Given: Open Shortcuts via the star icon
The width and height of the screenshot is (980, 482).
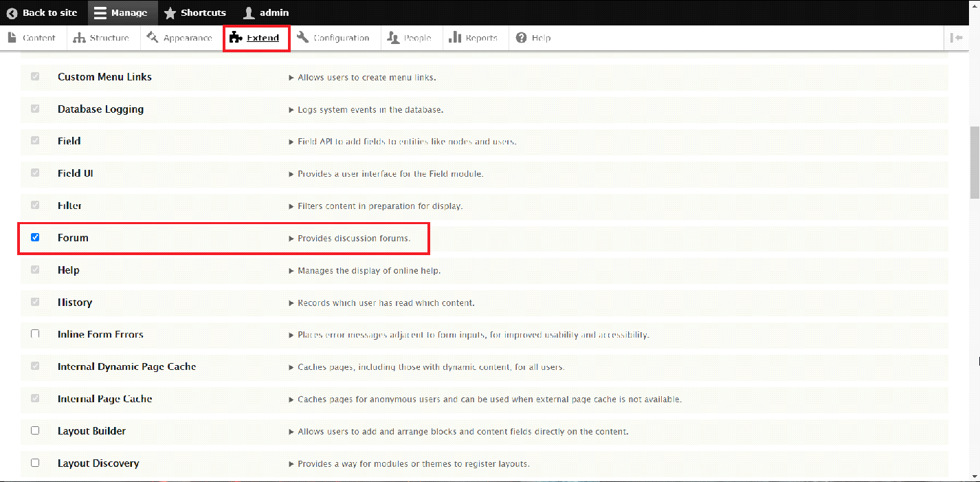Looking at the screenshot, I should tap(170, 13).
